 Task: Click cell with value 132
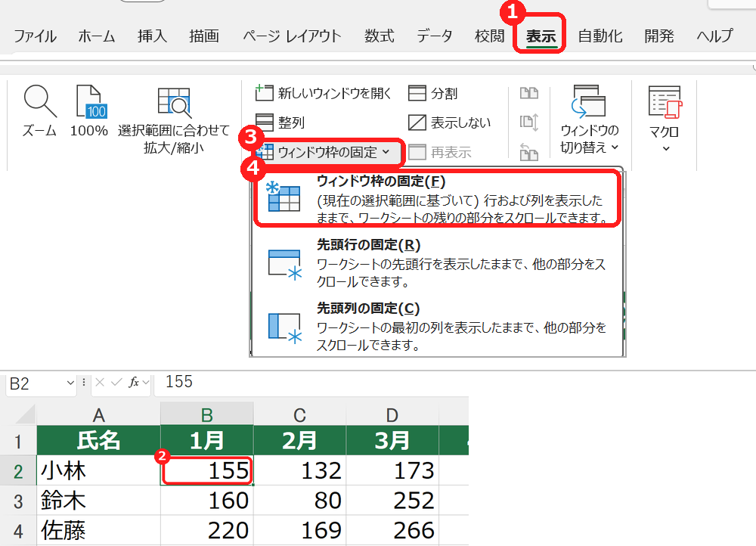tap(299, 470)
